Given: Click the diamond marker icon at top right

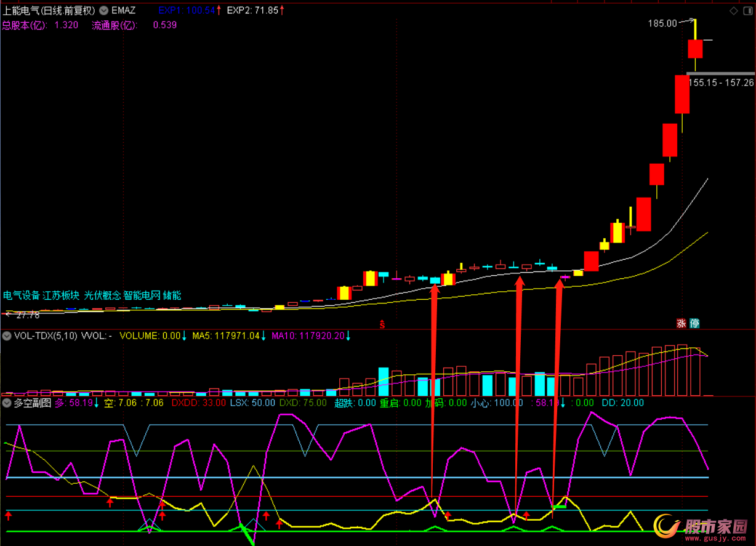Looking at the screenshot, I should pyautogui.click(x=733, y=10).
